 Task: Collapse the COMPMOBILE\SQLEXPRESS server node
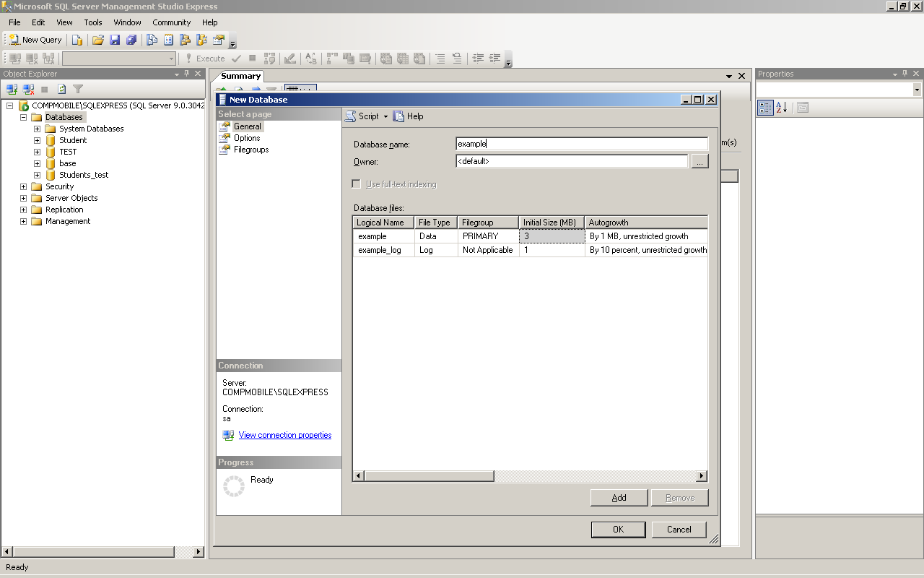click(x=9, y=105)
